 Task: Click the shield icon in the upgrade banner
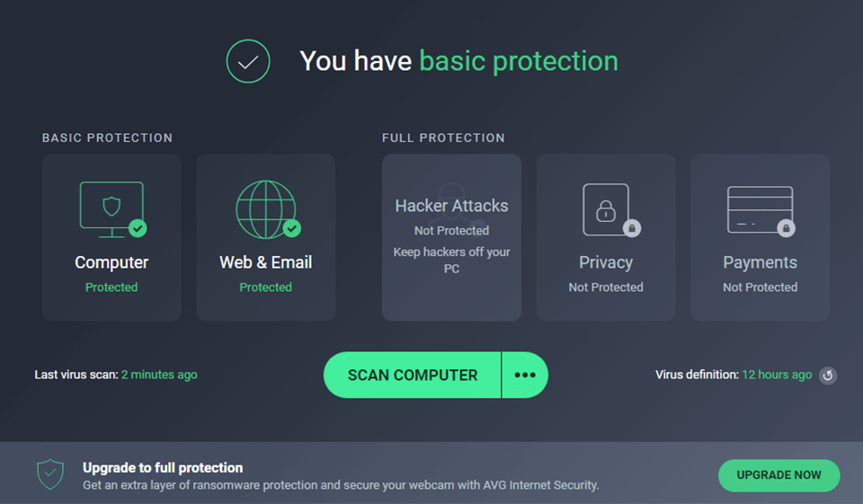(50, 474)
